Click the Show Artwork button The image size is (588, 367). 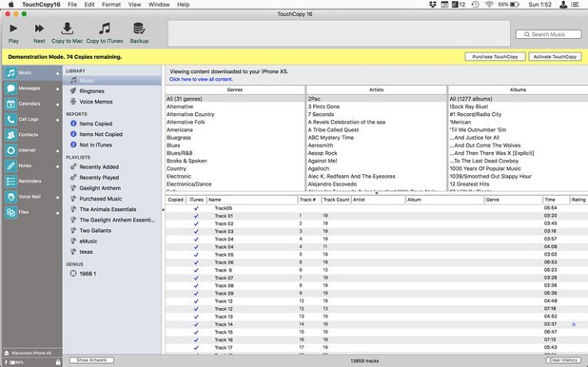point(92,360)
